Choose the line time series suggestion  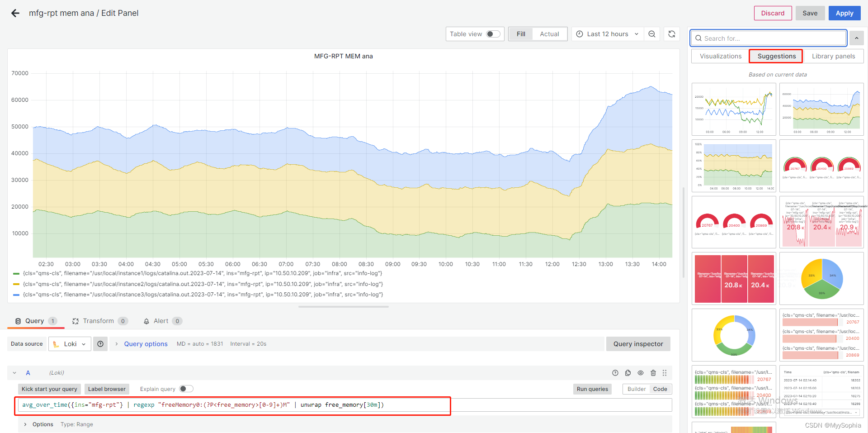tap(734, 109)
